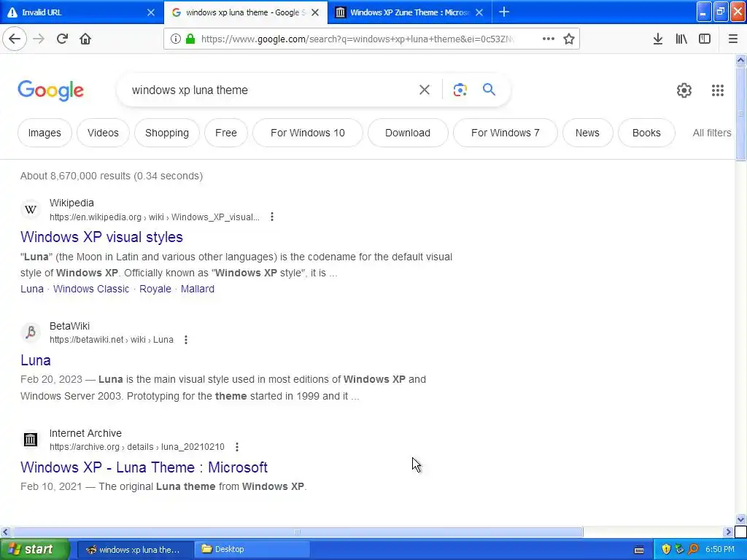Open the Royale sitelink
This screenshot has height=560, width=747.
(155, 289)
